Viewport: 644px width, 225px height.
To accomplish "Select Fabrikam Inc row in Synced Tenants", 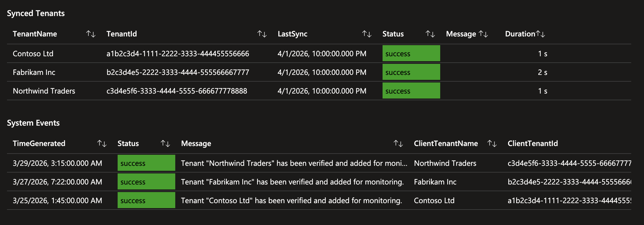I will click(x=34, y=72).
